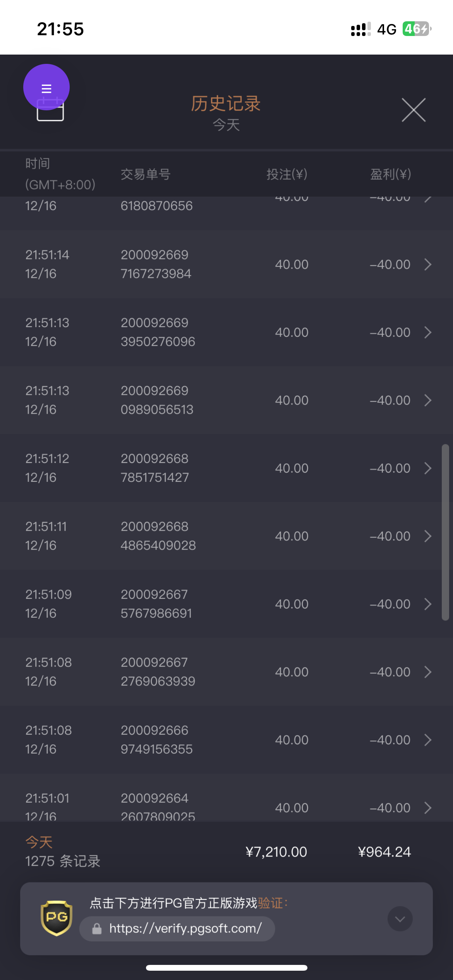The height and width of the screenshot is (980, 453).
Task: Close the history records panel
Action: (x=414, y=110)
